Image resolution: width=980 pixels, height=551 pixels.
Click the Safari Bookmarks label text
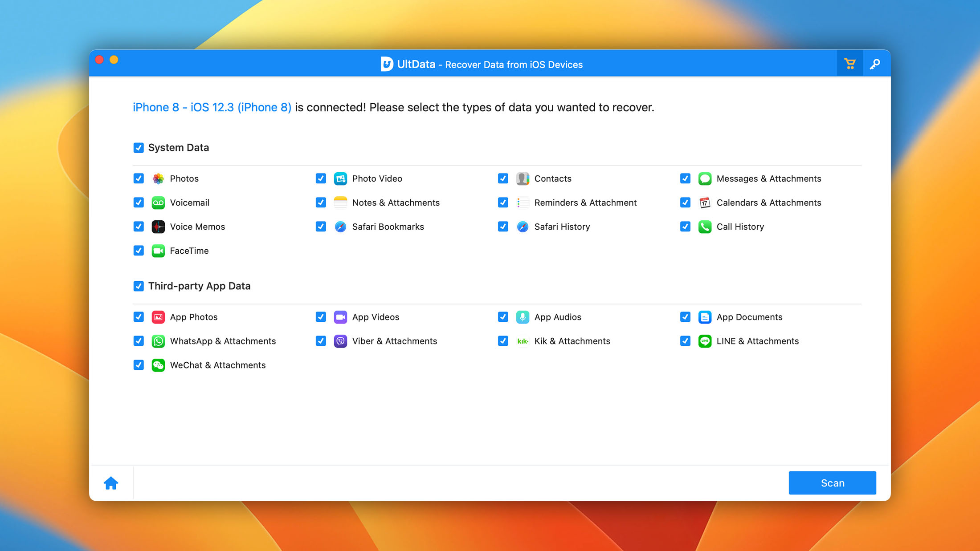point(388,227)
